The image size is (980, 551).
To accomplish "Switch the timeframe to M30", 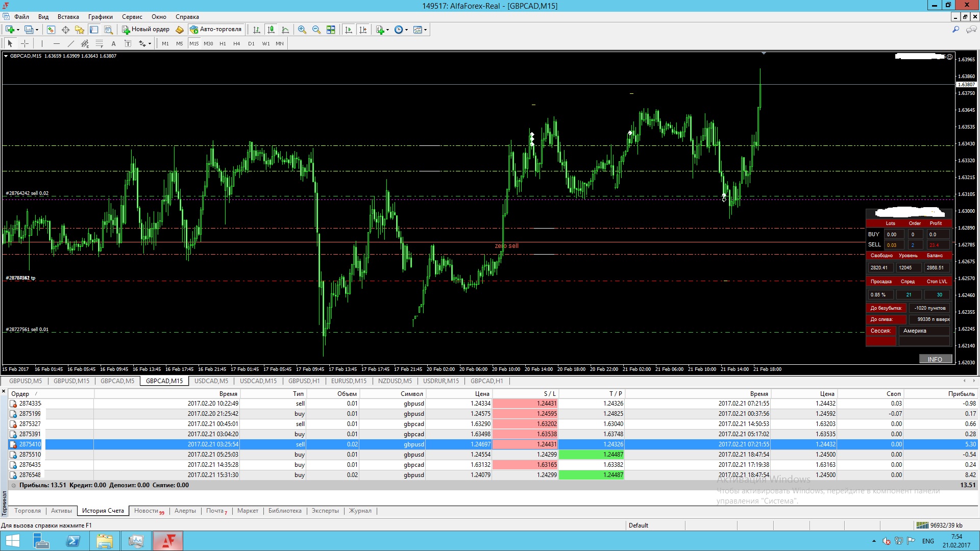I will click(x=208, y=43).
